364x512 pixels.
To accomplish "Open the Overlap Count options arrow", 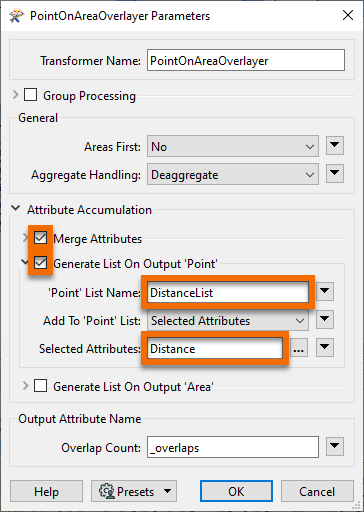I will tap(335, 446).
